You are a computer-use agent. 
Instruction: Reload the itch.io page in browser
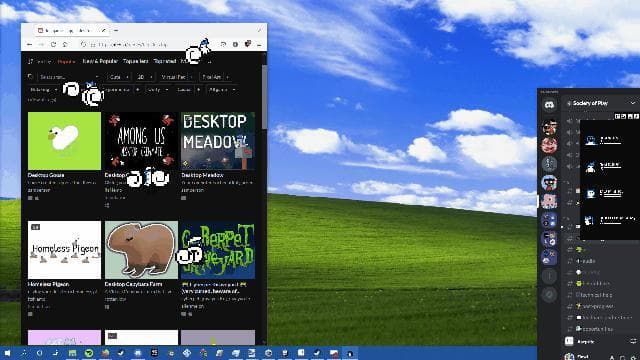tap(53, 44)
